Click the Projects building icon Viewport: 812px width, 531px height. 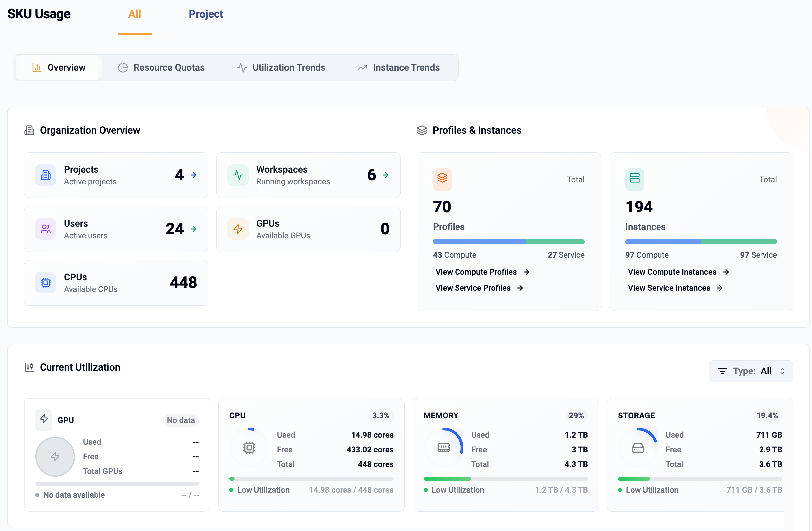click(x=45, y=175)
